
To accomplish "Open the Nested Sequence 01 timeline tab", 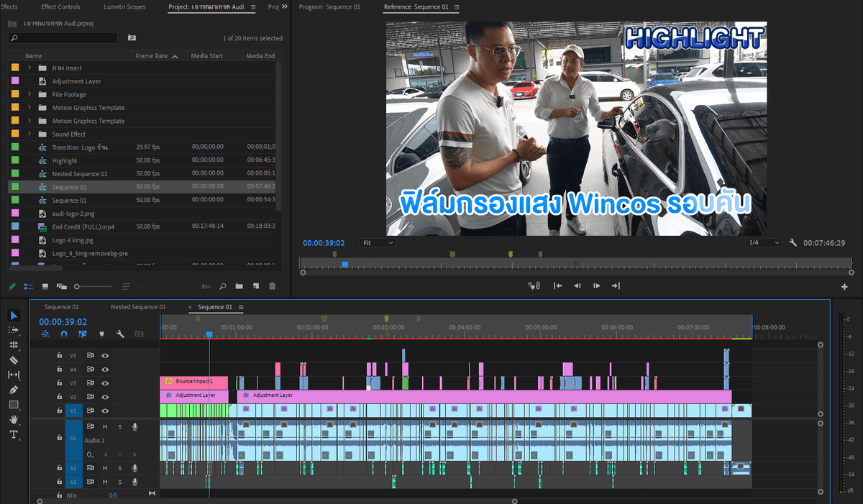I will point(138,307).
